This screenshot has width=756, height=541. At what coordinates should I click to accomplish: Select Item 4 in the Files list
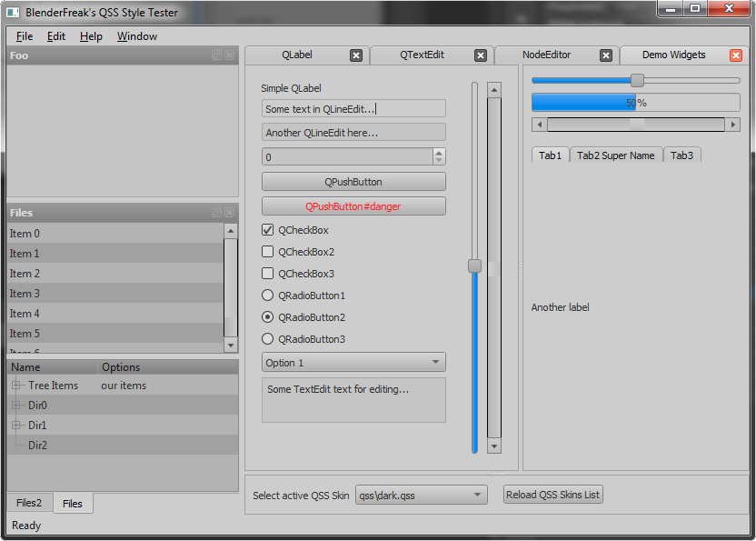(115, 313)
